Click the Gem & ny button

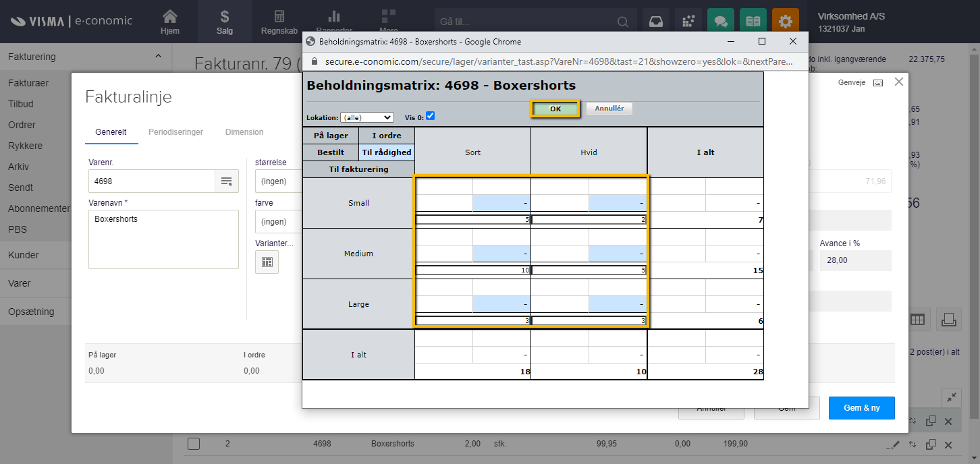tap(862, 408)
